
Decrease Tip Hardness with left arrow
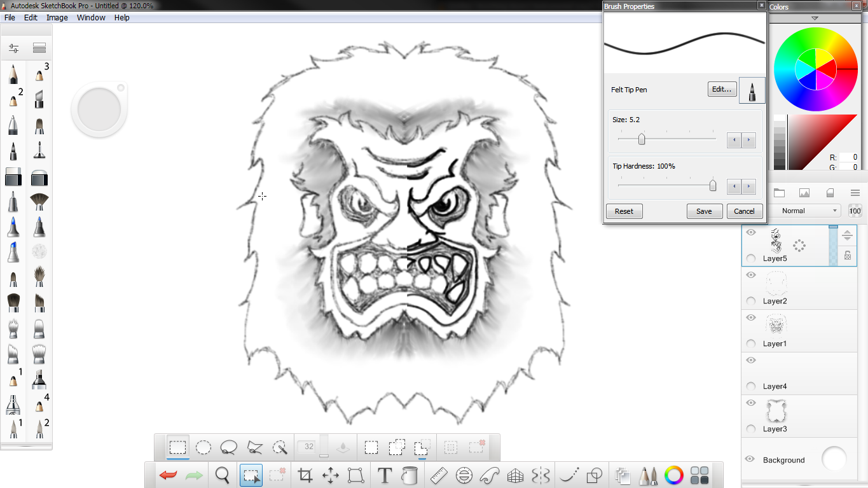[x=734, y=186]
